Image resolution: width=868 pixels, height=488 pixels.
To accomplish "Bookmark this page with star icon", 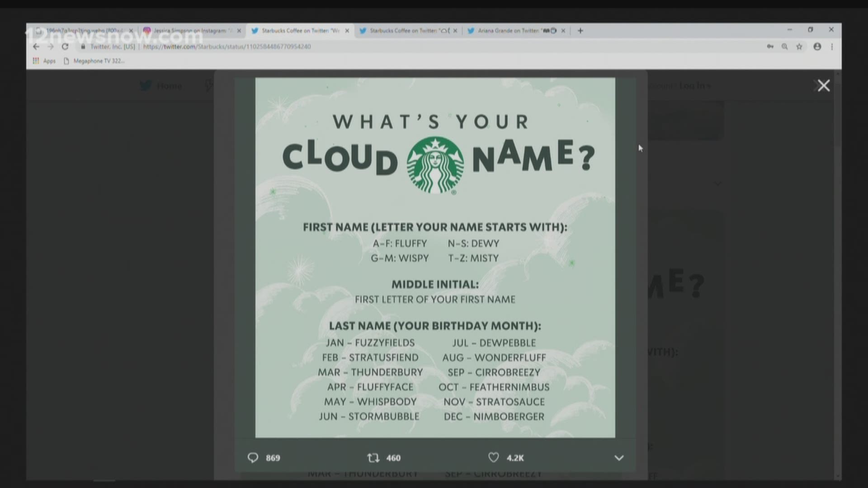I will 799,47.
